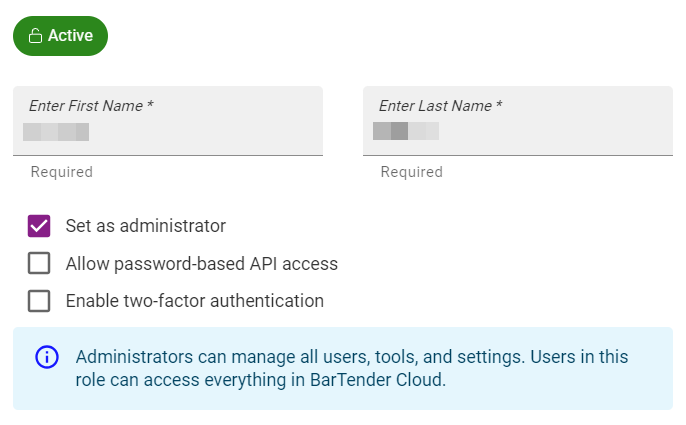Select the blurred last name value

[406, 131]
